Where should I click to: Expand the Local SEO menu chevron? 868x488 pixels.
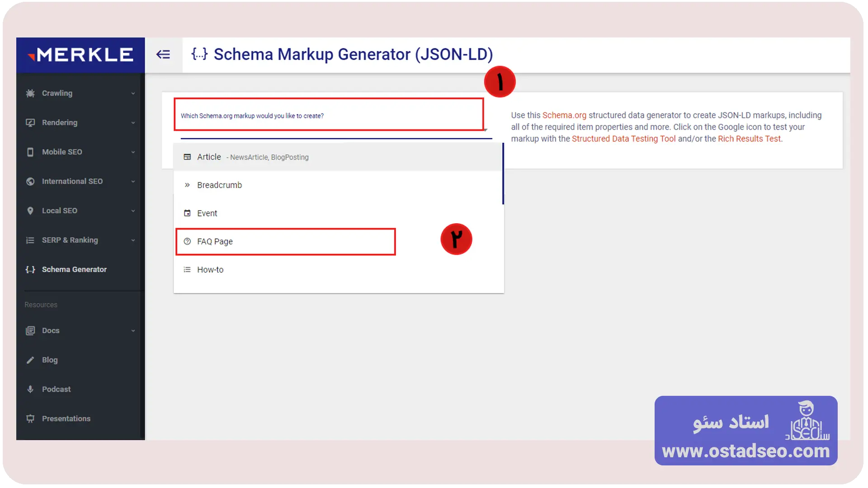pos(133,211)
